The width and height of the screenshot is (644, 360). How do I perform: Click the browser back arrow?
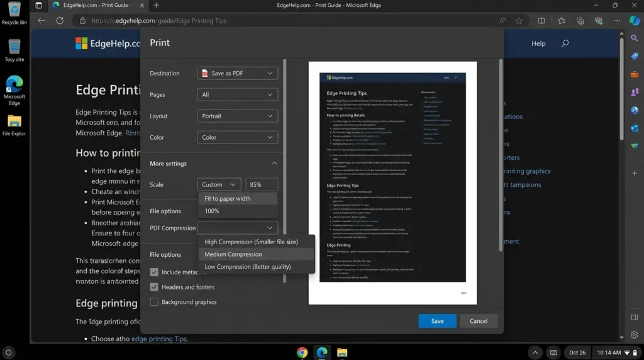click(41, 21)
